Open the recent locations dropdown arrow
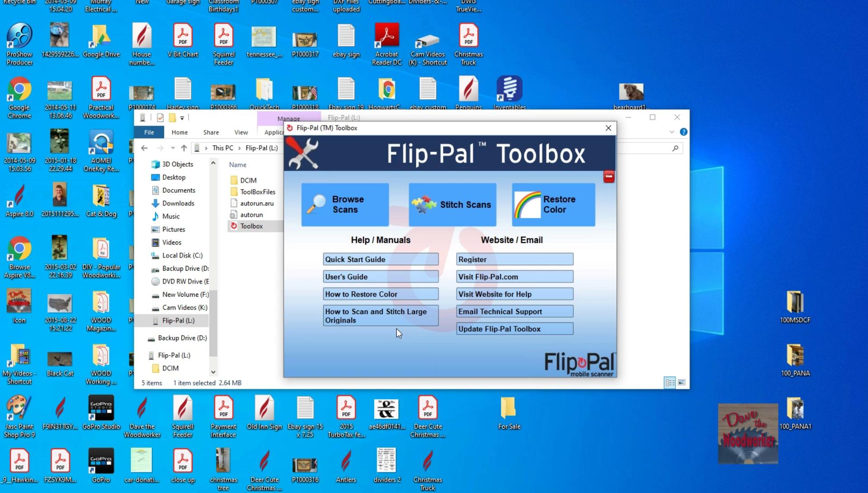The height and width of the screenshot is (493, 868). 173,148
